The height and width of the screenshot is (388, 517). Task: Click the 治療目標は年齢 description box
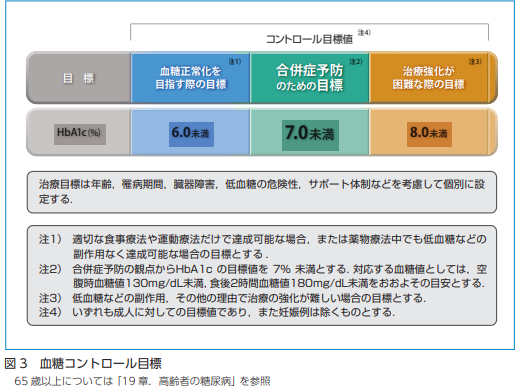click(262, 192)
